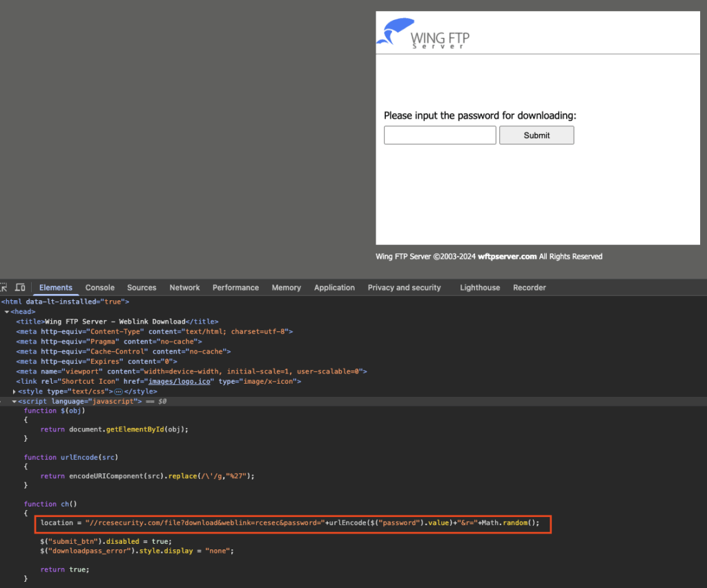The height and width of the screenshot is (588, 707).
Task: Click the submit_btn disabled code line
Action: (x=106, y=542)
